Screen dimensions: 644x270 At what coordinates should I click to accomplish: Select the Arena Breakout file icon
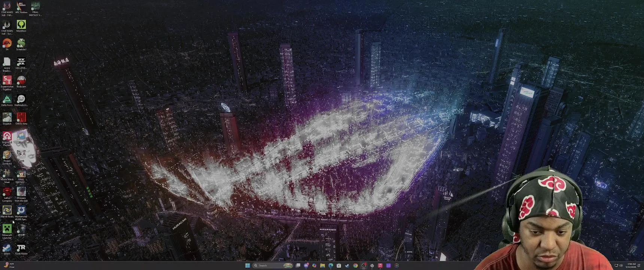point(7,64)
